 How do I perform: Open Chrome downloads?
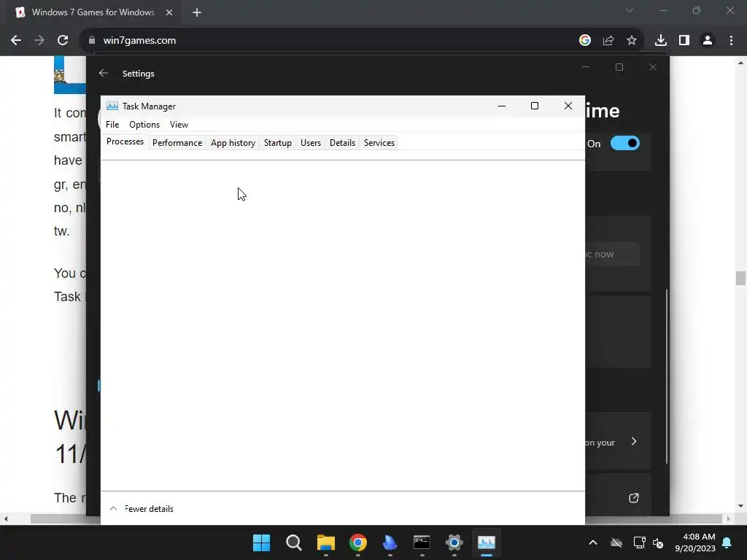pos(660,41)
